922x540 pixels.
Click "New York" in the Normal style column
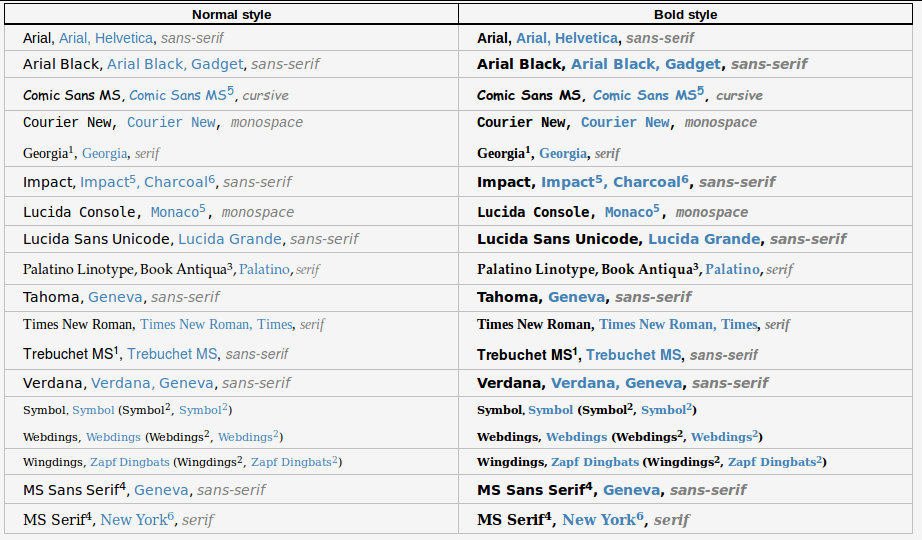[x=133, y=520]
